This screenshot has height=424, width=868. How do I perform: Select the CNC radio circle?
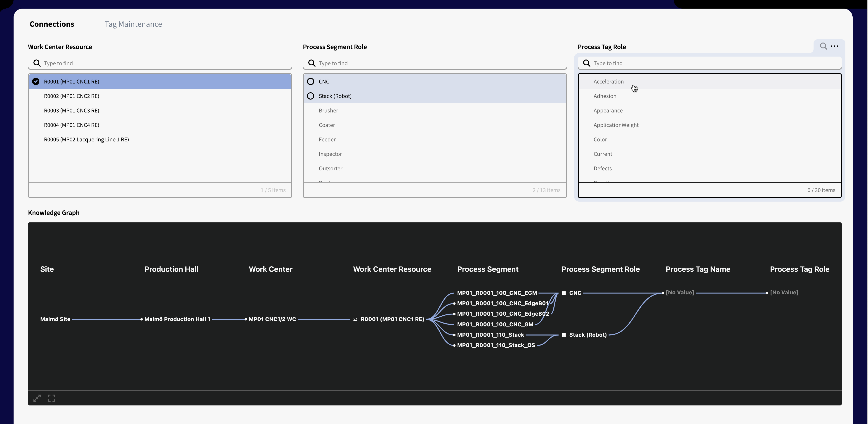[x=311, y=82]
